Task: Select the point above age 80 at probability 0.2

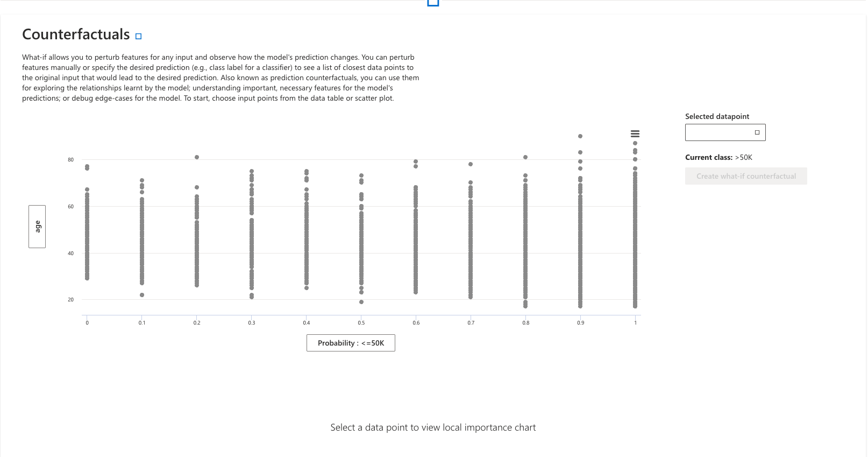Action: (x=197, y=157)
